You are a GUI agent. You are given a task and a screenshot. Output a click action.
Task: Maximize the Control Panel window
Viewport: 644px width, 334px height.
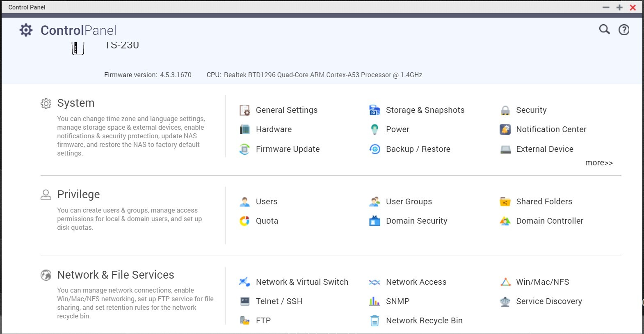(x=619, y=7)
